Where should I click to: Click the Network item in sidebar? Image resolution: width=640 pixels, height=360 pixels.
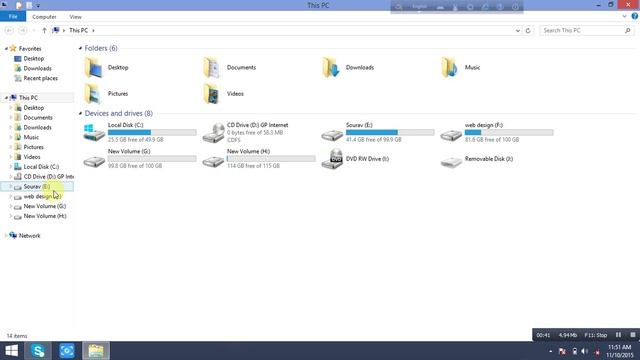point(29,236)
